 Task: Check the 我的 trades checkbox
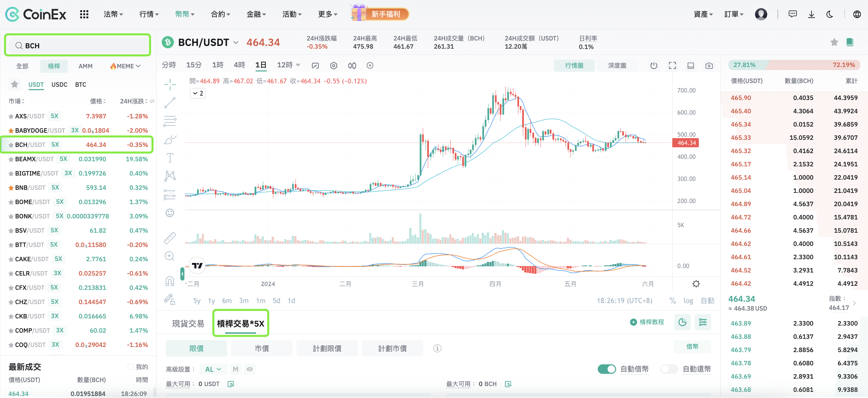(130, 367)
